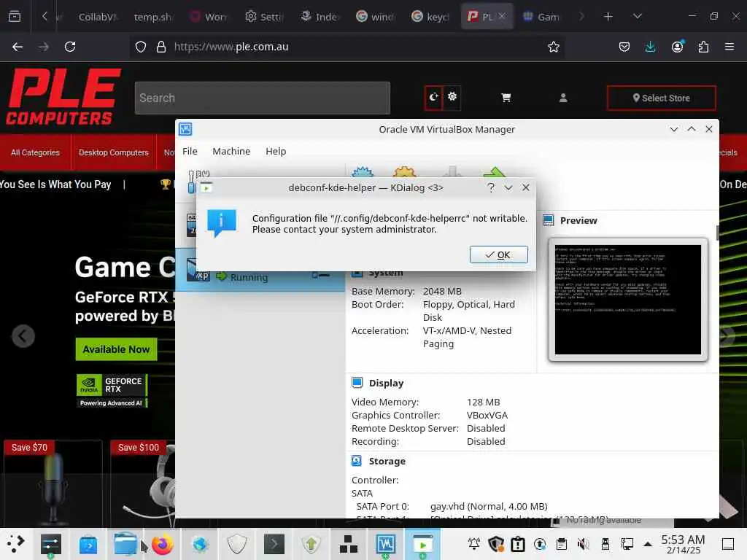
Task: Switch to the Settings tab
Action: [x=265, y=17]
